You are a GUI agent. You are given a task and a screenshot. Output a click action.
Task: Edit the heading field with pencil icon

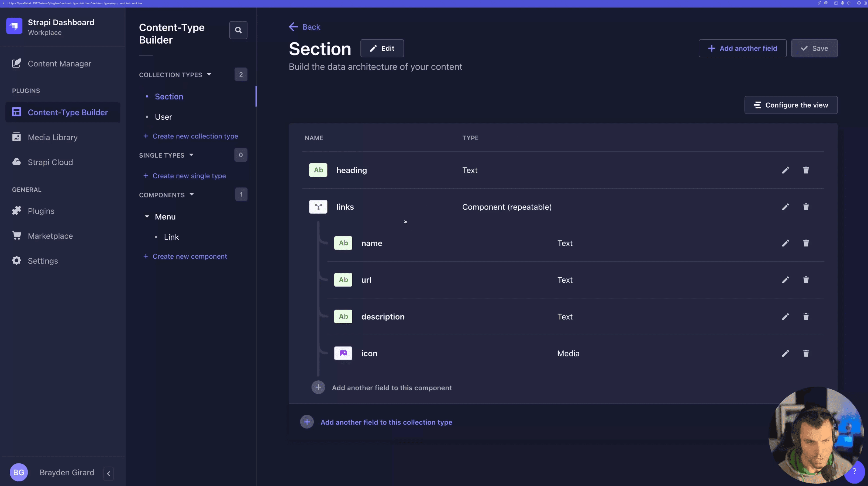click(786, 170)
